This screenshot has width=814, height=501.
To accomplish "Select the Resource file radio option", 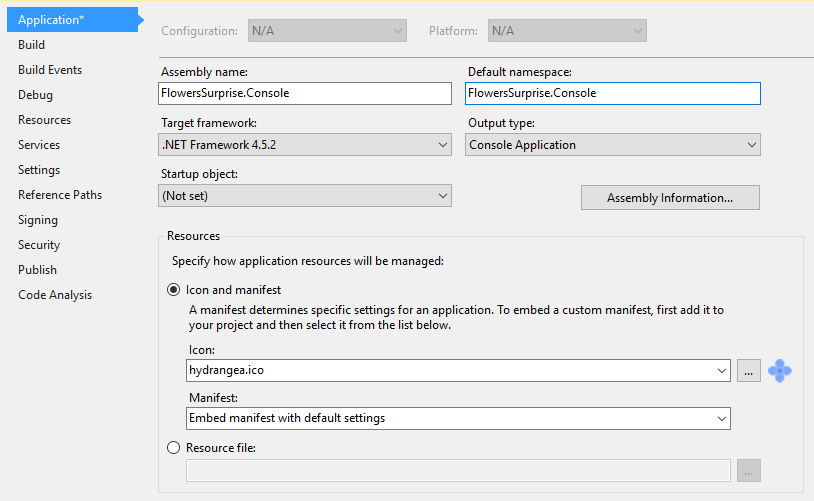I will coord(173,448).
